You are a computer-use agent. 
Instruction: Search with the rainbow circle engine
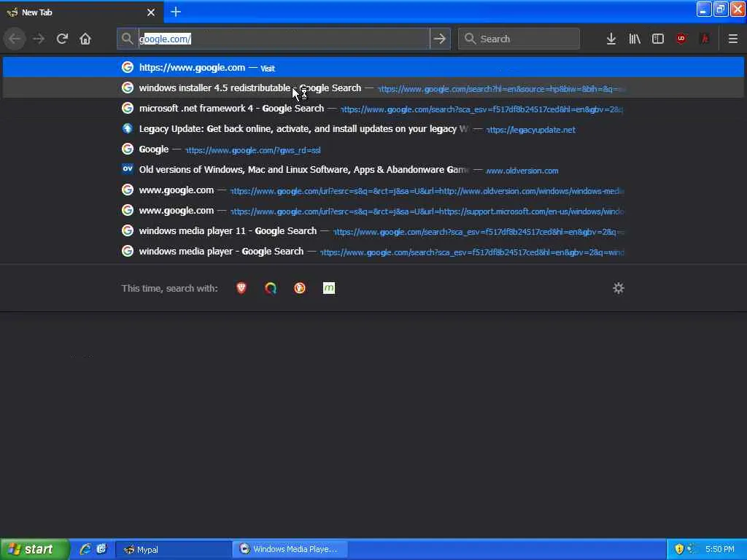point(271,288)
